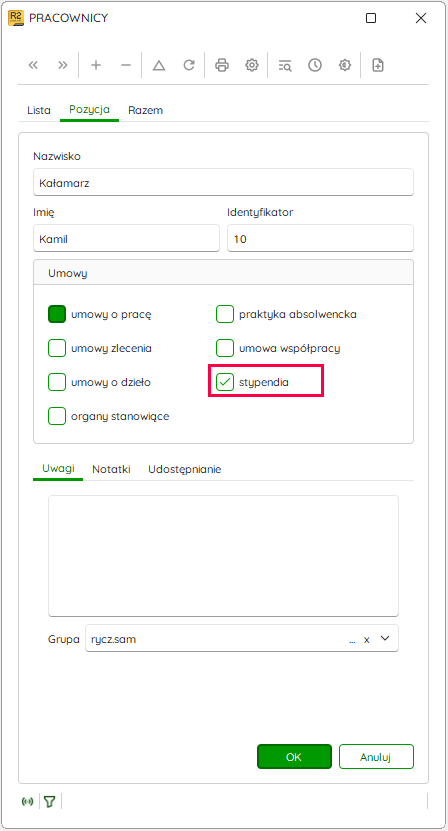Refresh data with circular arrow icon
448x831 pixels.
tap(189, 65)
